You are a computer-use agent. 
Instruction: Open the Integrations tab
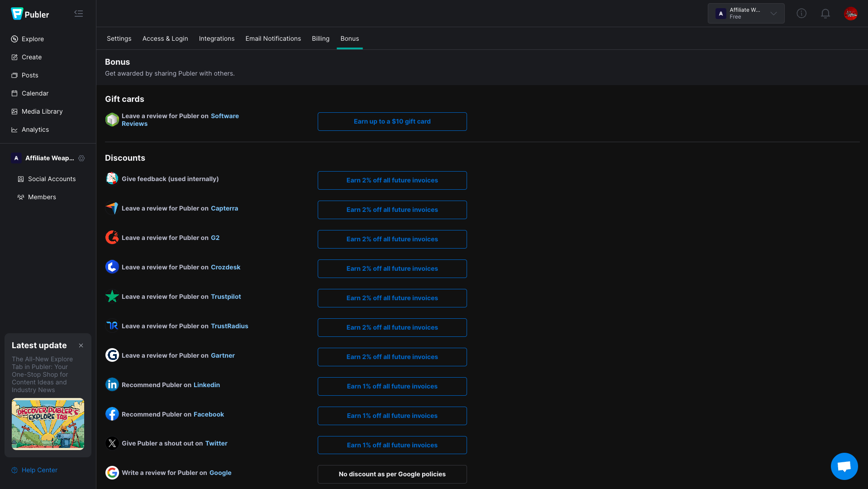pyautogui.click(x=216, y=39)
